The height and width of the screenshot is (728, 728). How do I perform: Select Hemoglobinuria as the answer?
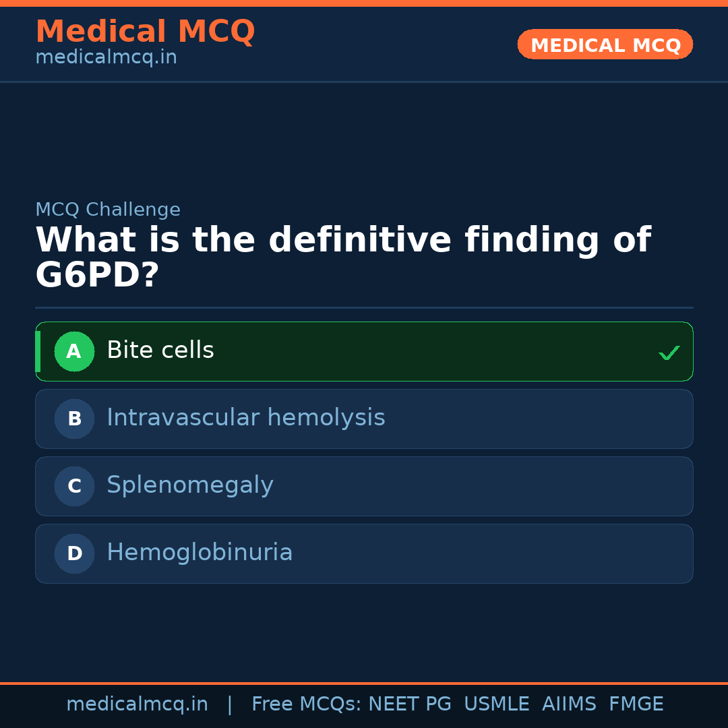coord(200,553)
